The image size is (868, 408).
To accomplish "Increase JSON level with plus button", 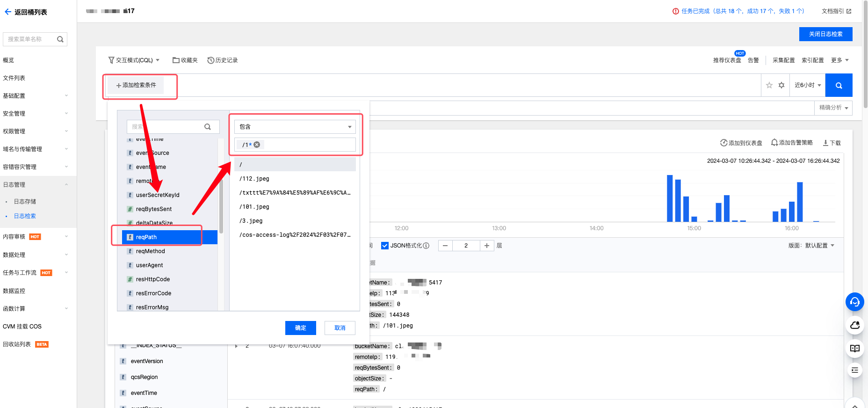I will pos(487,246).
